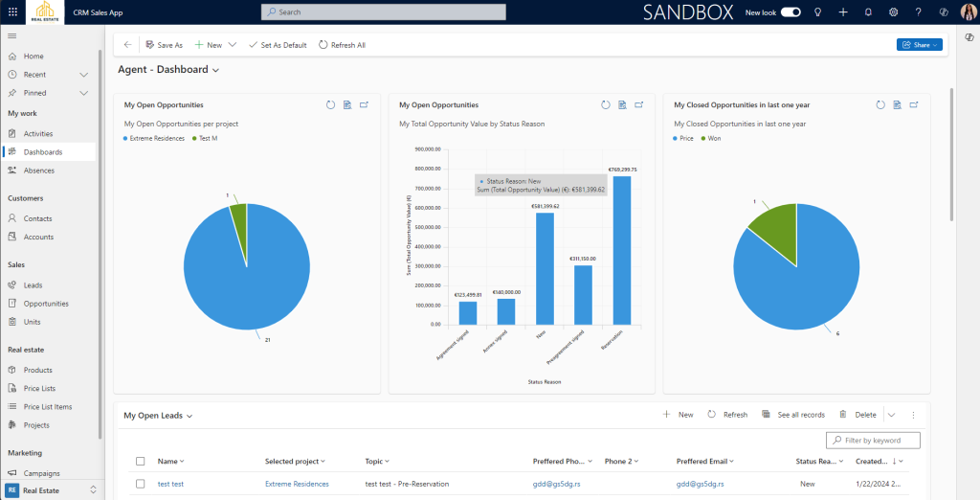Image resolution: width=980 pixels, height=500 pixels.
Task: Open the notifications bell icon
Action: coord(868,12)
